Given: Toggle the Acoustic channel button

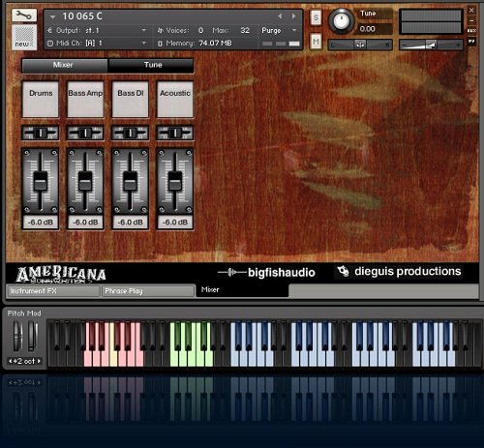Looking at the screenshot, I should [175, 100].
